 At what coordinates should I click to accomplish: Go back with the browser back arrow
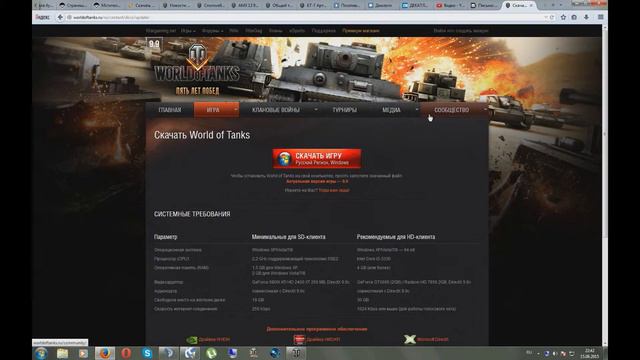tap(60, 17)
